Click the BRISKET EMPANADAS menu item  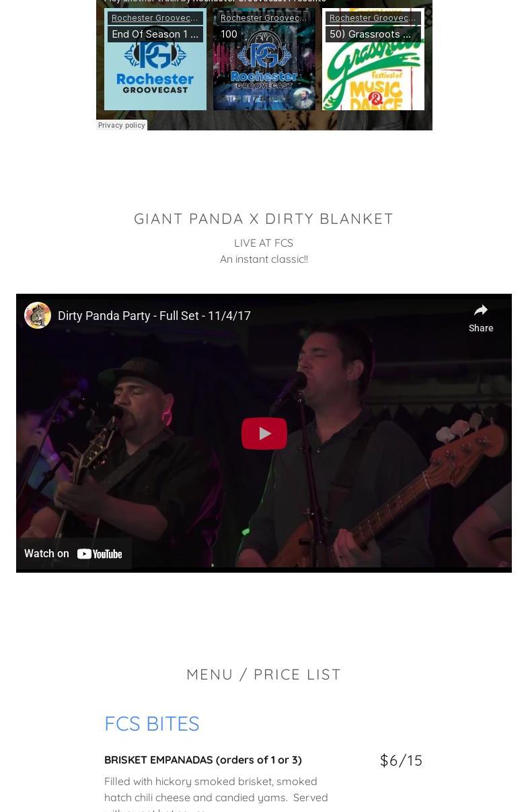203,760
